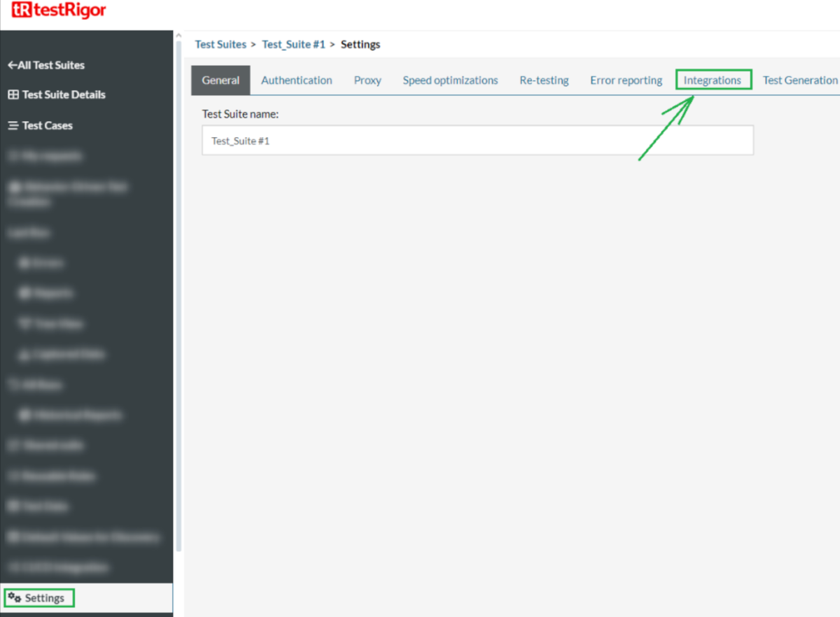This screenshot has height=617, width=840.
Task: Focus the Test Suite name field
Action: click(477, 141)
